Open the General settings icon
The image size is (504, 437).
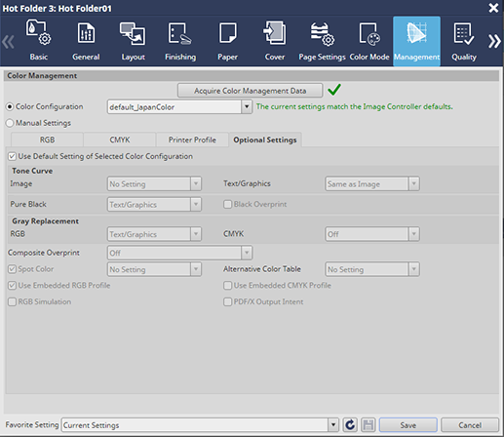pyautogui.click(x=86, y=33)
